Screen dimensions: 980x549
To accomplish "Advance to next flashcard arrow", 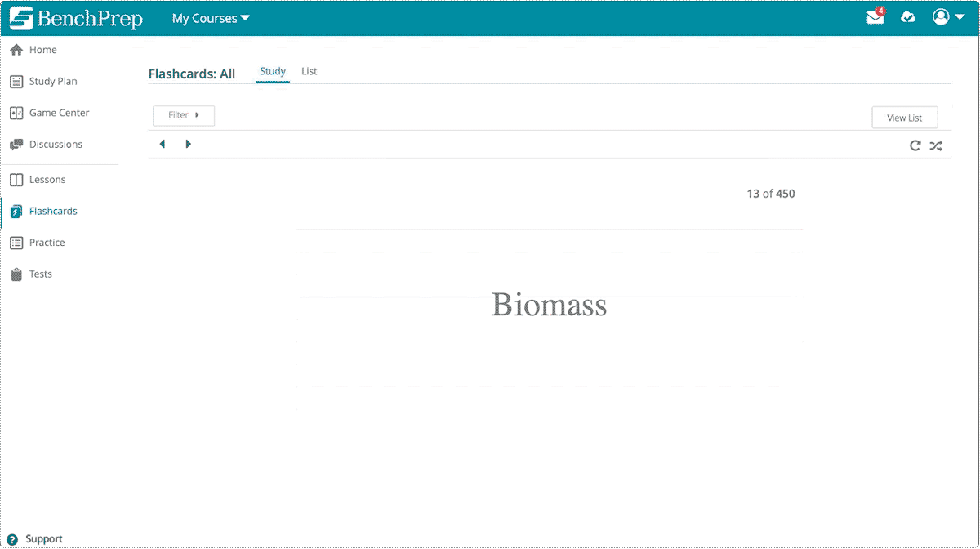I will tap(189, 145).
